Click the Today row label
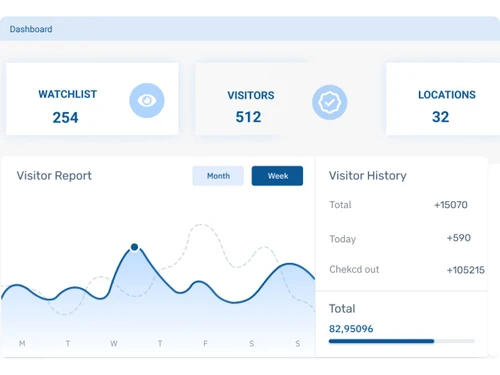This screenshot has height=375, width=500. (x=343, y=239)
